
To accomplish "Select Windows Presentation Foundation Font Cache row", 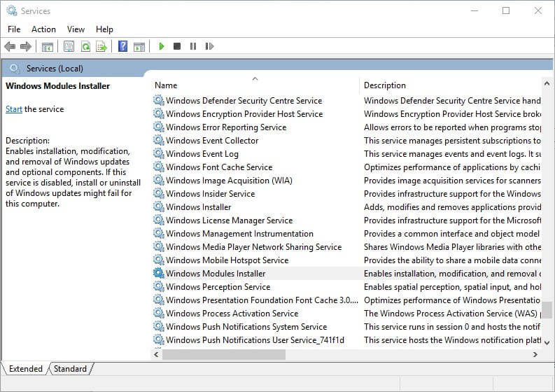I will click(x=262, y=300).
